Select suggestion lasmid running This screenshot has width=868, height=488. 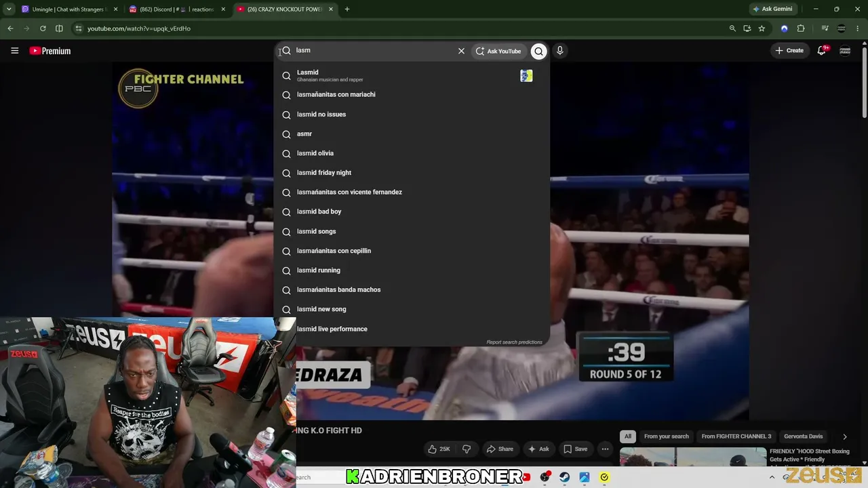pos(412,270)
